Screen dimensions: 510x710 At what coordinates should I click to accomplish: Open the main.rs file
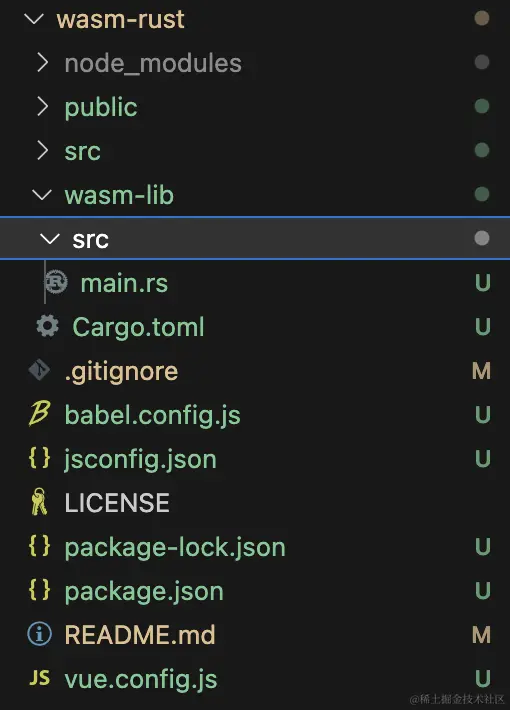(124, 283)
